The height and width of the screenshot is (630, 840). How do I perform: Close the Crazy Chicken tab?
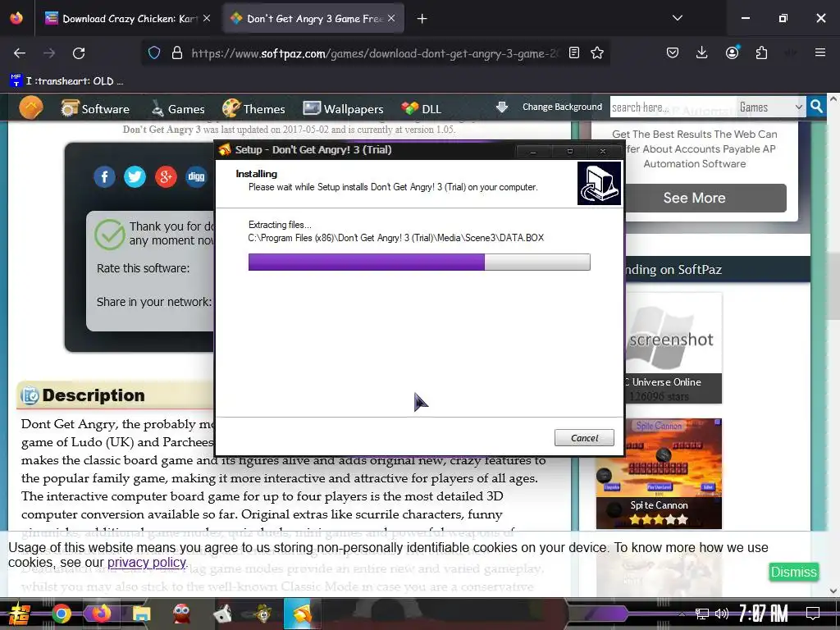[207, 19]
